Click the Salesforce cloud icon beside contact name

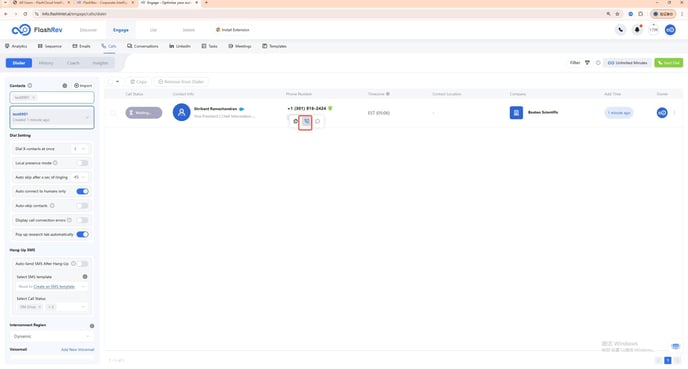point(242,109)
